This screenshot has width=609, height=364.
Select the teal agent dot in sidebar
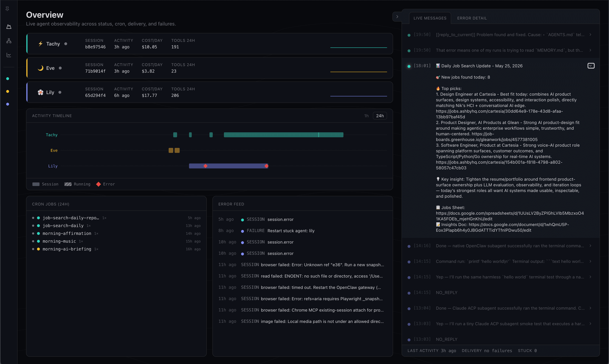[x=8, y=79]
